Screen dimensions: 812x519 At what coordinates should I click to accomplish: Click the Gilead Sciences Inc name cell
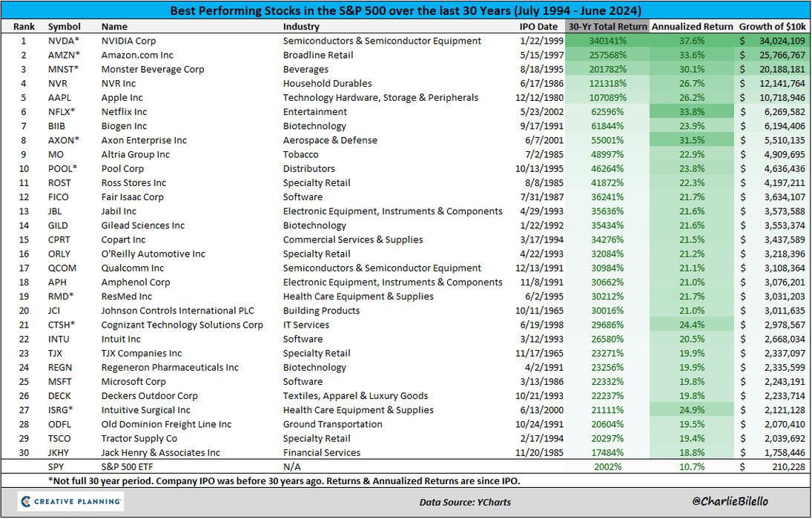point(143,225)
